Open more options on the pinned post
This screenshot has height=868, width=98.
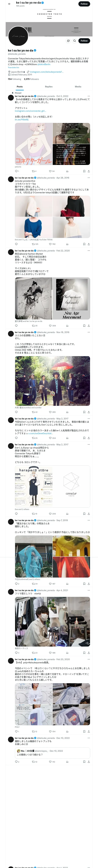tap(89, 96)
